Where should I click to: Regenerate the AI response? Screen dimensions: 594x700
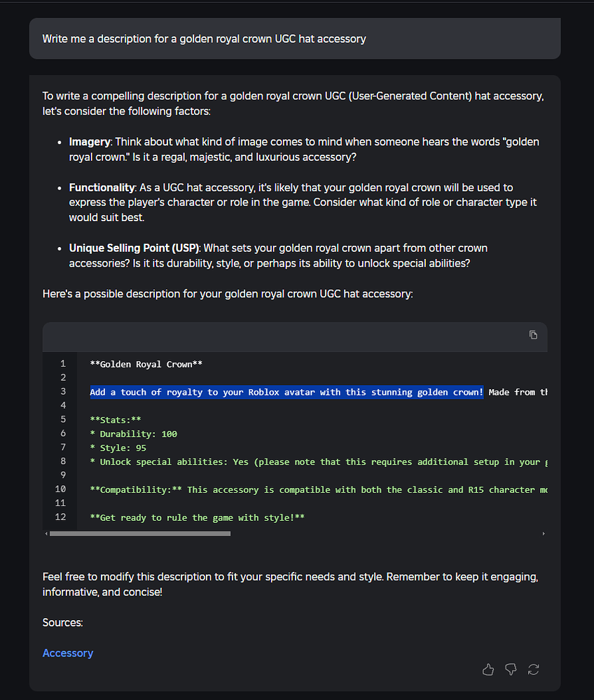coord(533,669)
